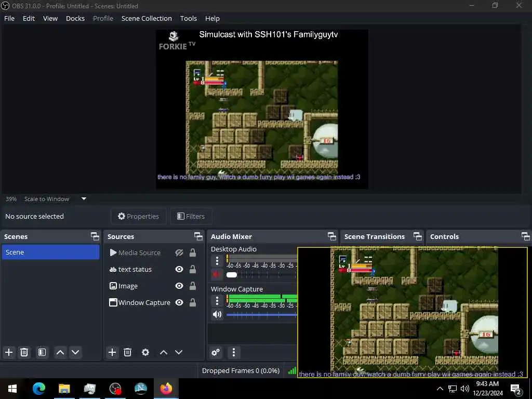This screenshot has height=399, width=532.
Task: Select Scene in Scenes list
Action: coord(50,252)
